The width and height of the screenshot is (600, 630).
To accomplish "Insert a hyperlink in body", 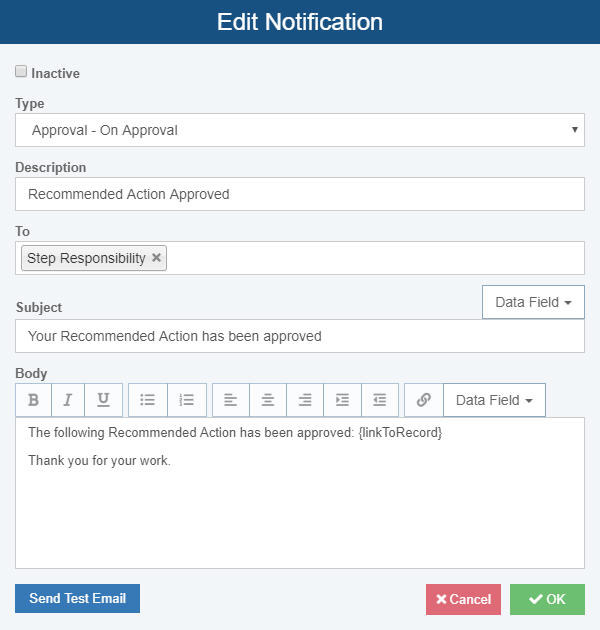I will (x=424, y=400).
